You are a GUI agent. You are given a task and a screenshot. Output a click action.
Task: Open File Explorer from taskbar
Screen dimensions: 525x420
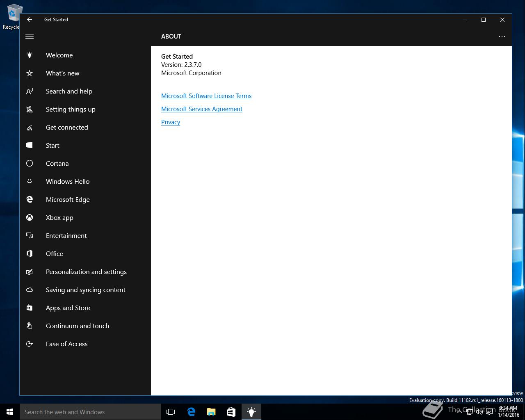coord(211,412)
